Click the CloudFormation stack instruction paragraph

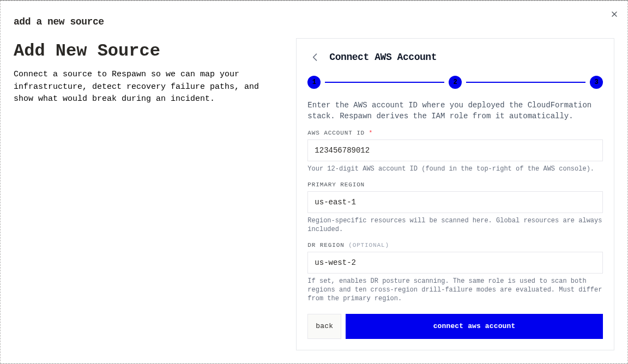(449, 111)
